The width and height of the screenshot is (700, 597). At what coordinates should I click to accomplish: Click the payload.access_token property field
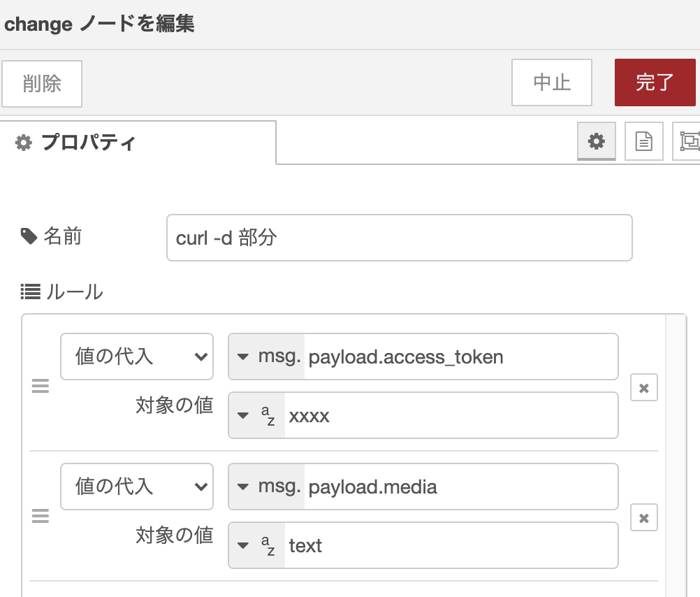pyautogui.click(x=461, y=357)
